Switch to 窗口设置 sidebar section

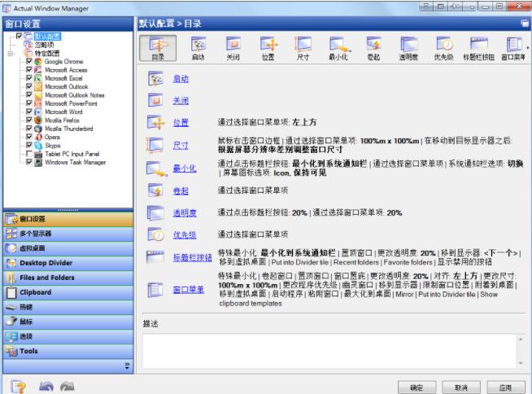point(68,219)
